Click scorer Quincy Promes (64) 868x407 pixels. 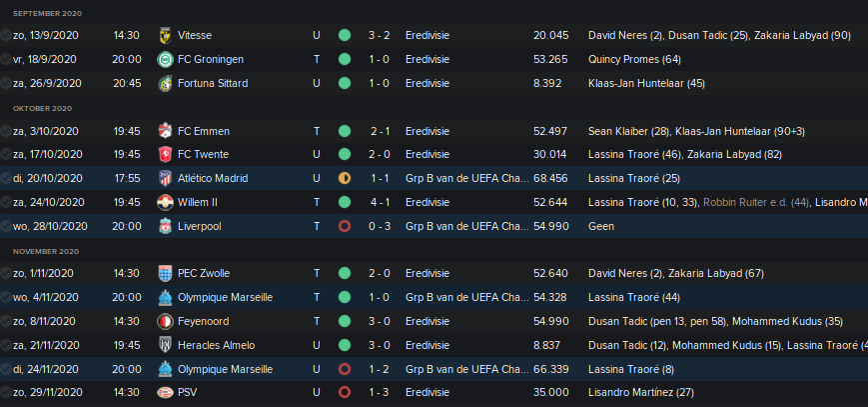(x=634, y=59)
